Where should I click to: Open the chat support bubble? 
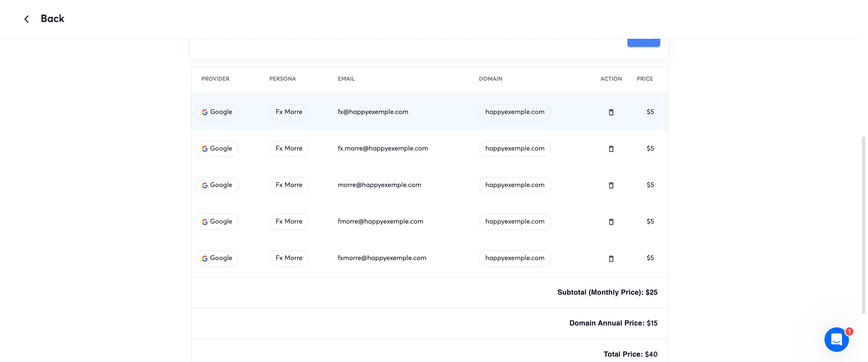click(836, 339)
